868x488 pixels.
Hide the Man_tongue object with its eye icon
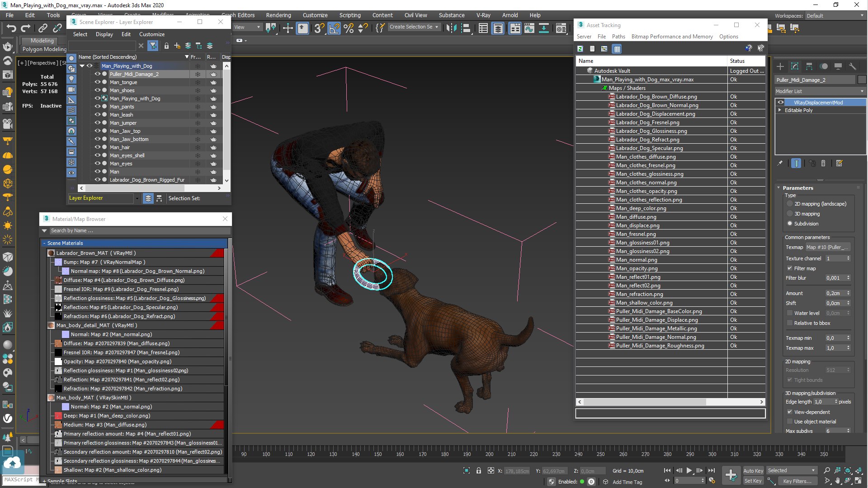click(x=97, y=82)
